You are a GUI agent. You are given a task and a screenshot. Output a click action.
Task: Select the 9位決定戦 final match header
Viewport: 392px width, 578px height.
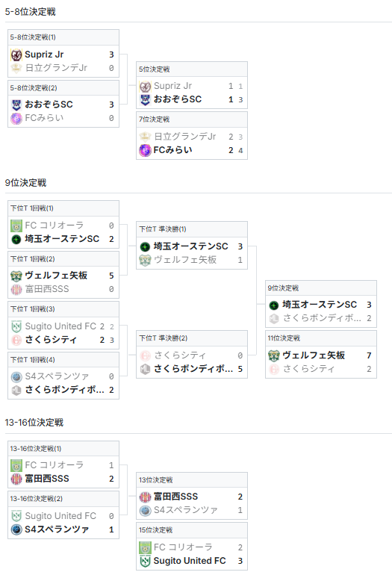[321, 288]
